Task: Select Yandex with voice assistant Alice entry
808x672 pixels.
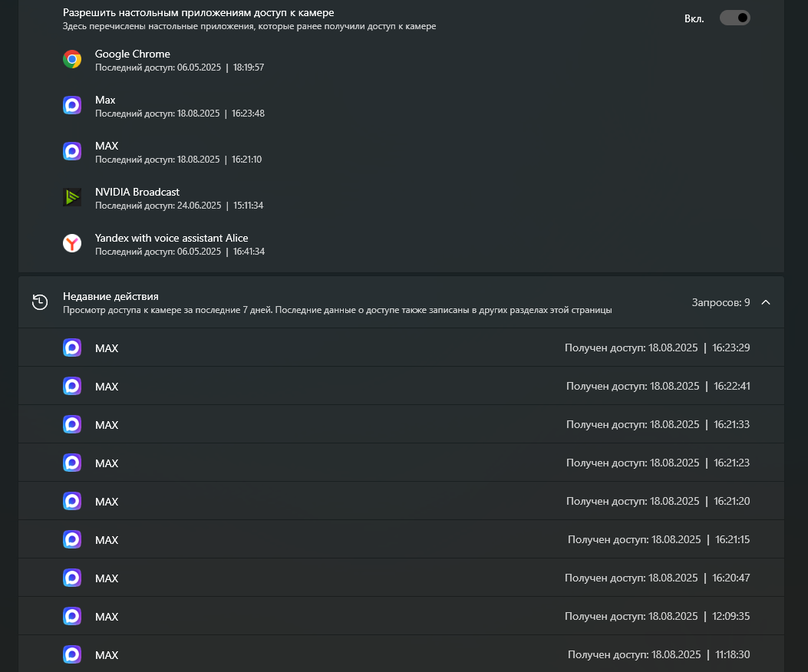Action: (x=171, y=238)
